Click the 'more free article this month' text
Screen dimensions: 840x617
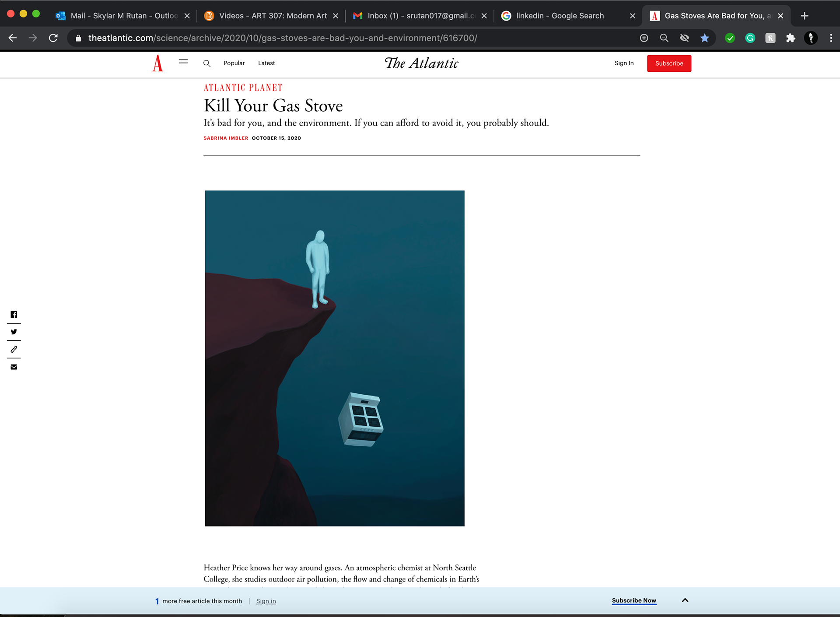202,601
